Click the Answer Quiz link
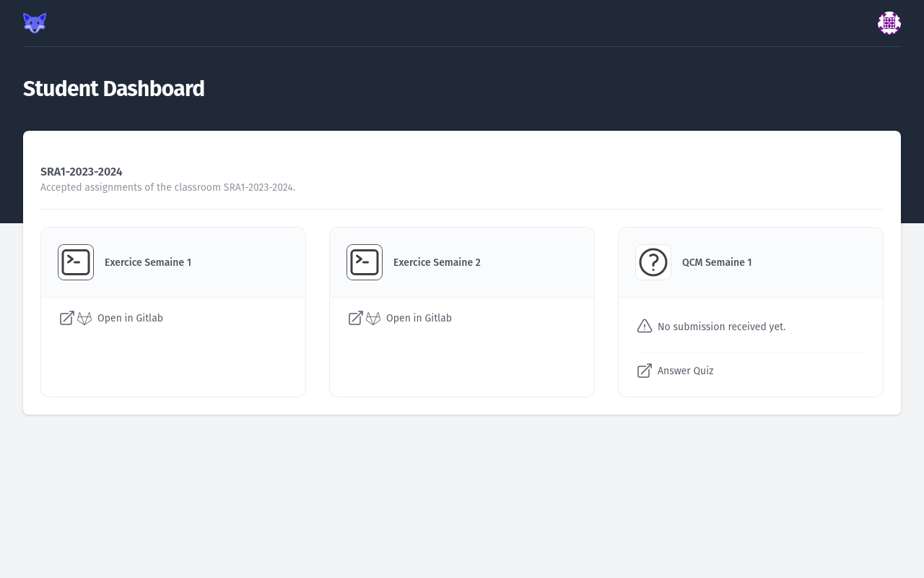924x578 pixels. click(x=685, y=371)
